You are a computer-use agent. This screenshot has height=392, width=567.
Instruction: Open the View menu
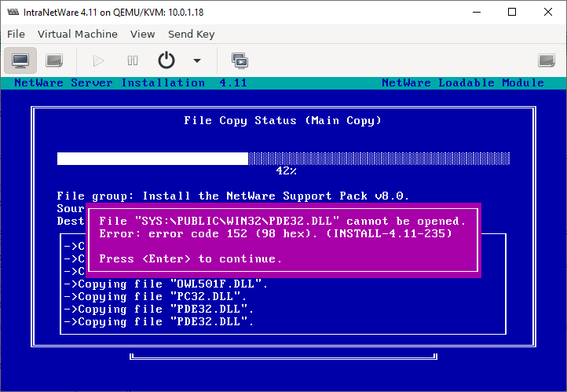pyautogui.click(x=142, y=35)
